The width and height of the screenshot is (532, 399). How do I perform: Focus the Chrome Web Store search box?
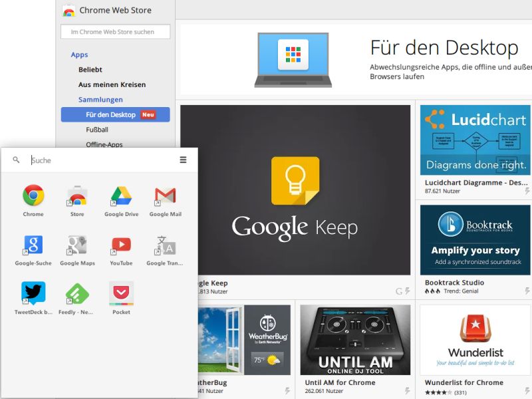115,32
